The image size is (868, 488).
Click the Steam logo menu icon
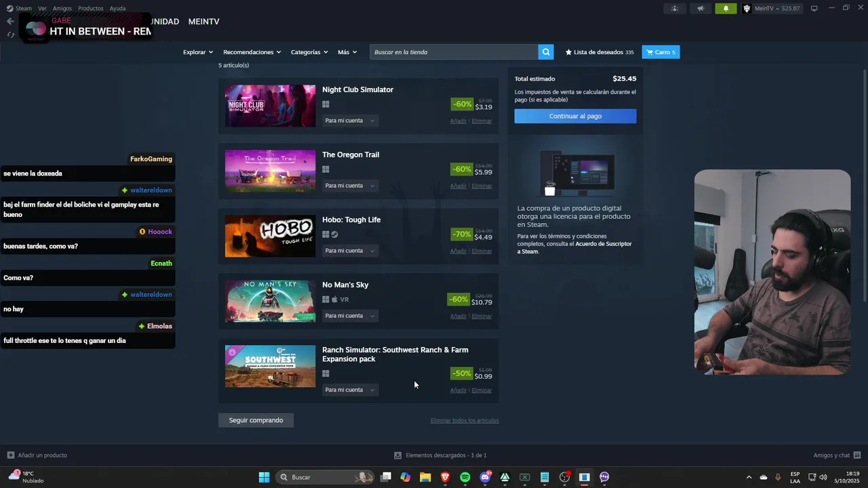(9, 8)
